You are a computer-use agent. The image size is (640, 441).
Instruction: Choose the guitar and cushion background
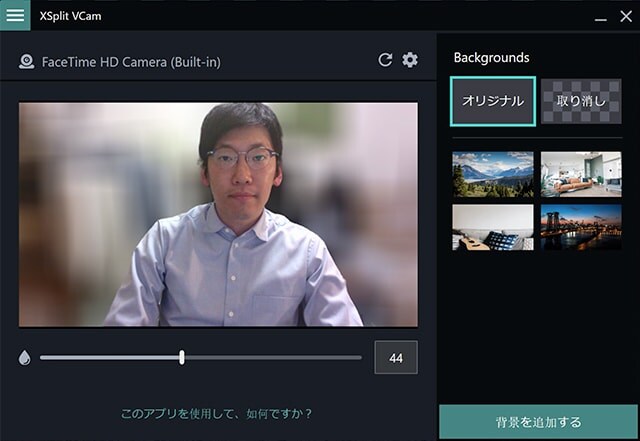pos(493,227)
